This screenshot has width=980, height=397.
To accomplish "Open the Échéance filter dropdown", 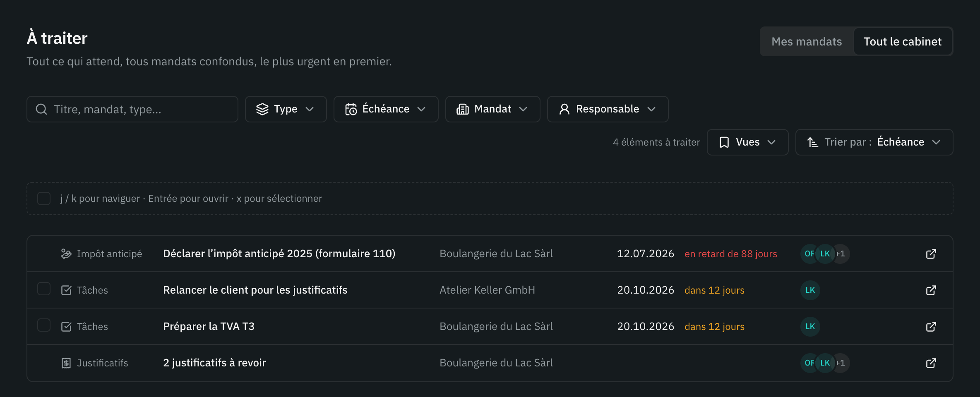I will pos(386,109).
